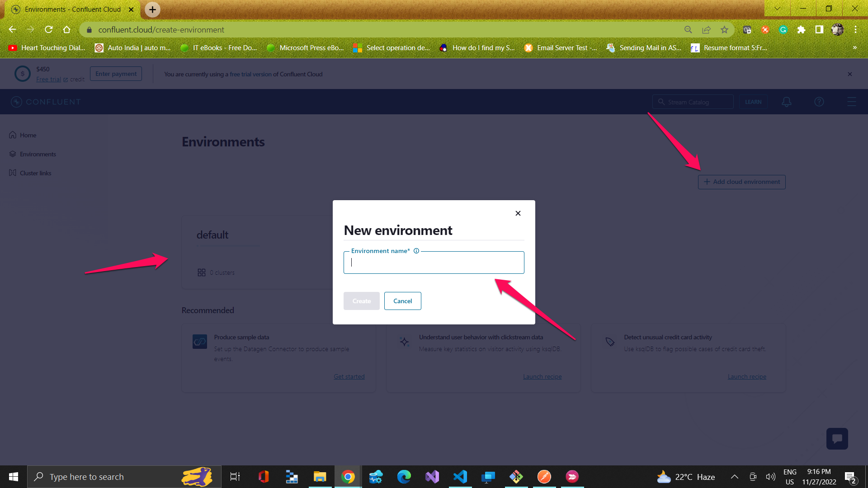Open Visual Studio Code from the taskbar
This screenshot has height=488, width=868.
tap(460, 477)
